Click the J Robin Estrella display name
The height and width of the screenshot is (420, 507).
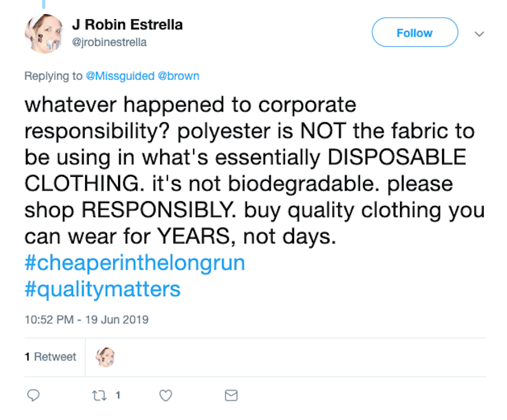pos(127,24)
